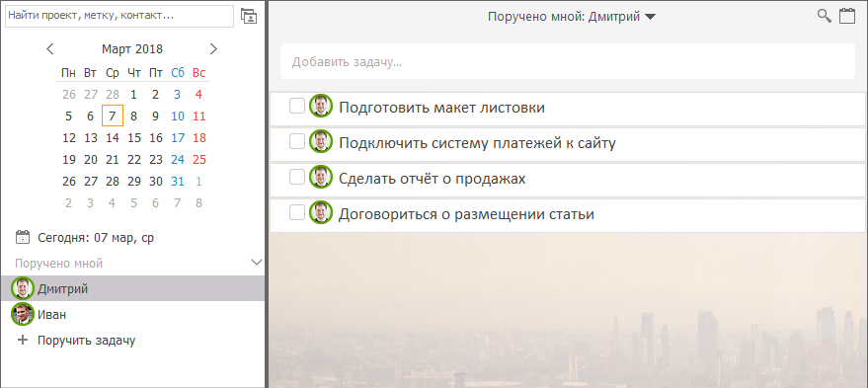Select March 14 in the calendar
This screenshot has width=868, height=388.
[x=113, y=138]
